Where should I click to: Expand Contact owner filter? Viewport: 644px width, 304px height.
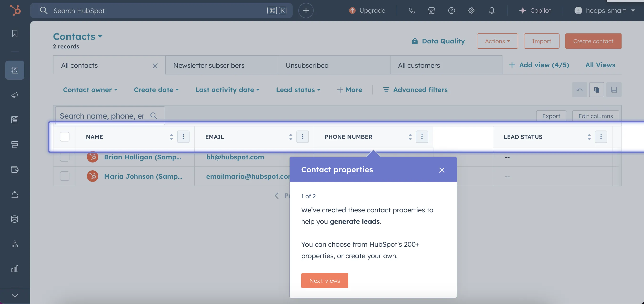tap(90, 90)
